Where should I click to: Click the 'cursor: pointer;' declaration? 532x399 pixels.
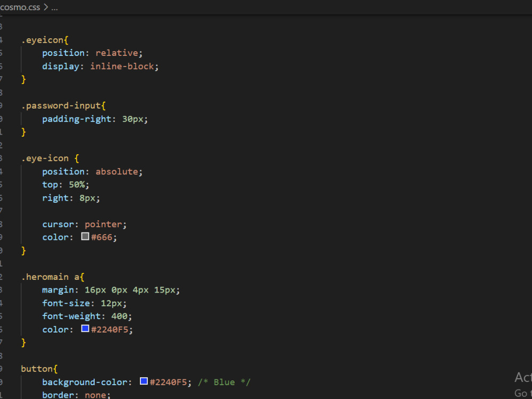[85, 225]
